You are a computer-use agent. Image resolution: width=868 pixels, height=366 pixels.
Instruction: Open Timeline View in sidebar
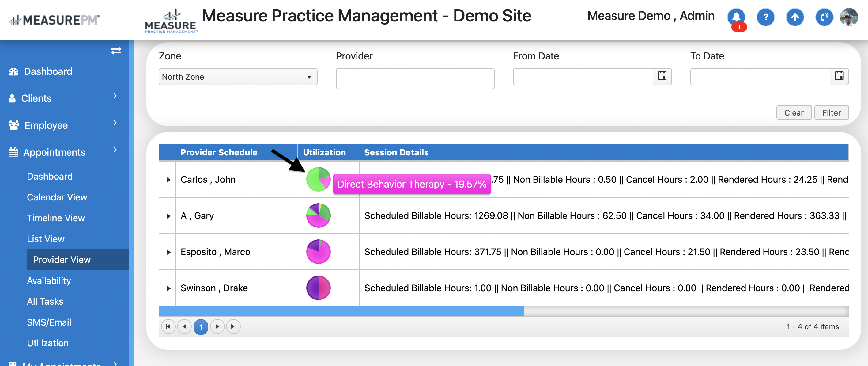pyautogui.click(x=56, y=218)
